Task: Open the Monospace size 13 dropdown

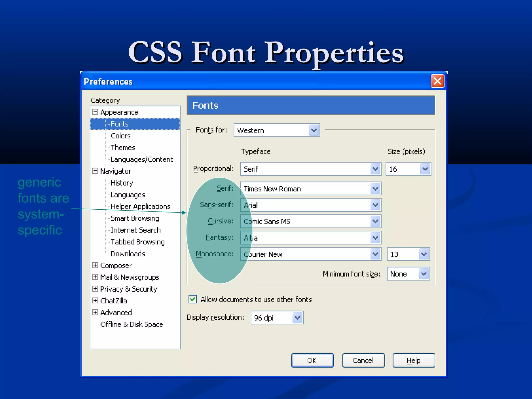Action: [x=424, y=254]
